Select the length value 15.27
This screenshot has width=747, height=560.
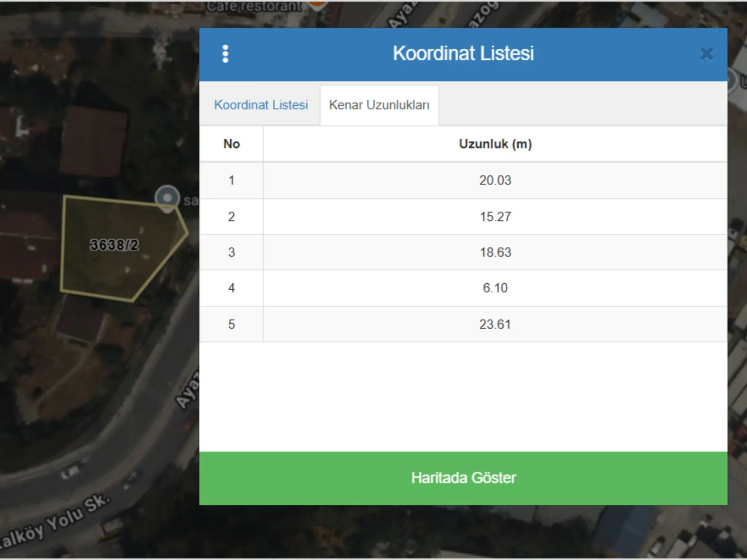(x=495, y=217)
